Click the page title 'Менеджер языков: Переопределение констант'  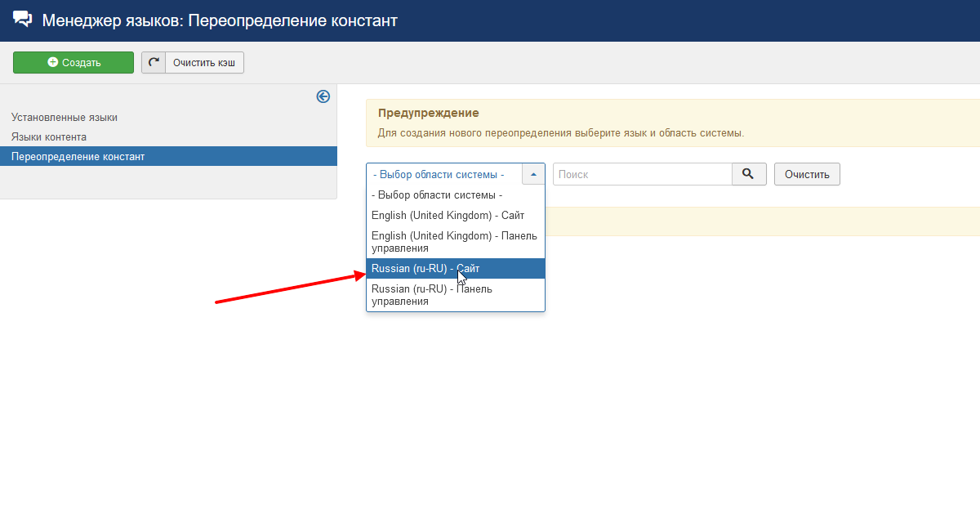(x=220, y=20)
